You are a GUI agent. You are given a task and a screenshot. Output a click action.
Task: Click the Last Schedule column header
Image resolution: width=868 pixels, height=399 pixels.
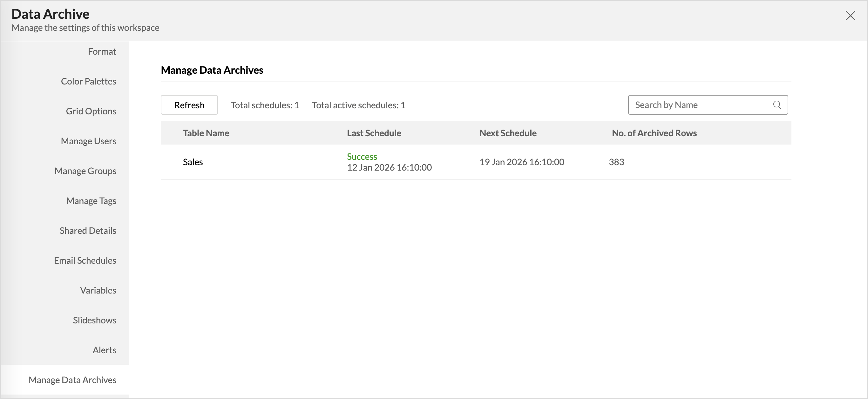click(x=374, y=133)
